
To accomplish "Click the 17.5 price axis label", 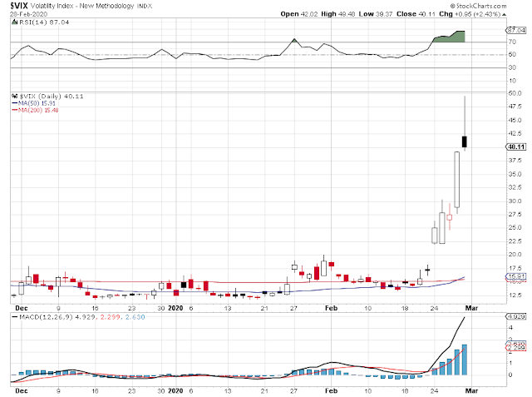I will coord(515,268).
